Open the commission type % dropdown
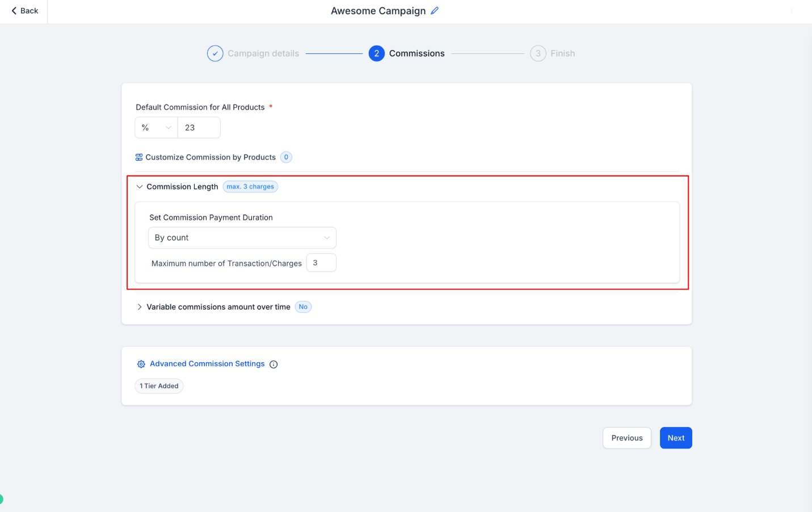This screenshot has width=812, height=512. 156,128
